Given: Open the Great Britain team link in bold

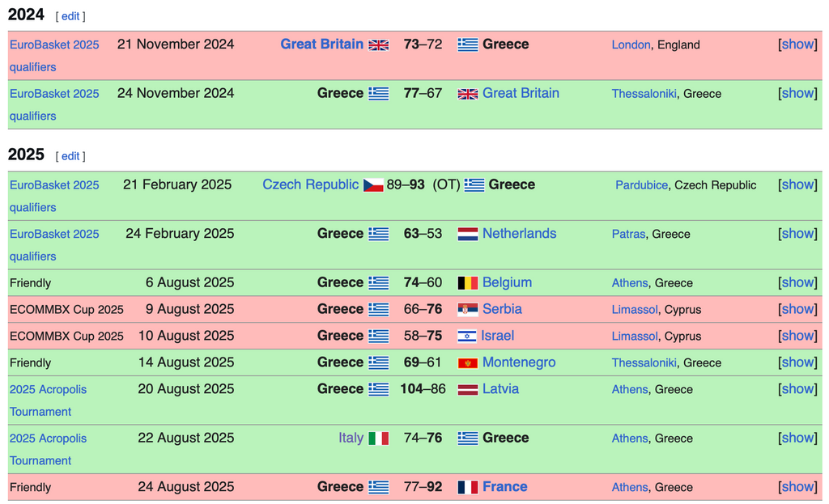Looking at the screenshot, I should (x=321, y=44).
